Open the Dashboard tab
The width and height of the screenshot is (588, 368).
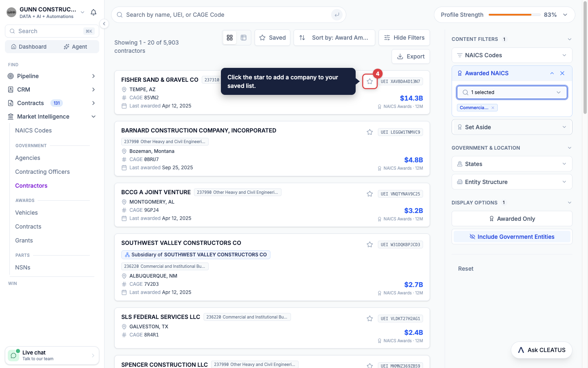pos(29,47)
